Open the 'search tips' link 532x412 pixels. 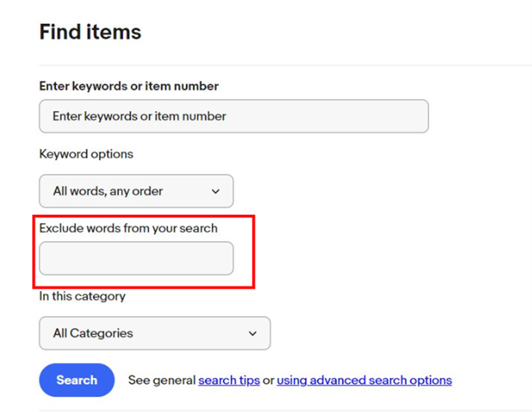pos(229,380)
